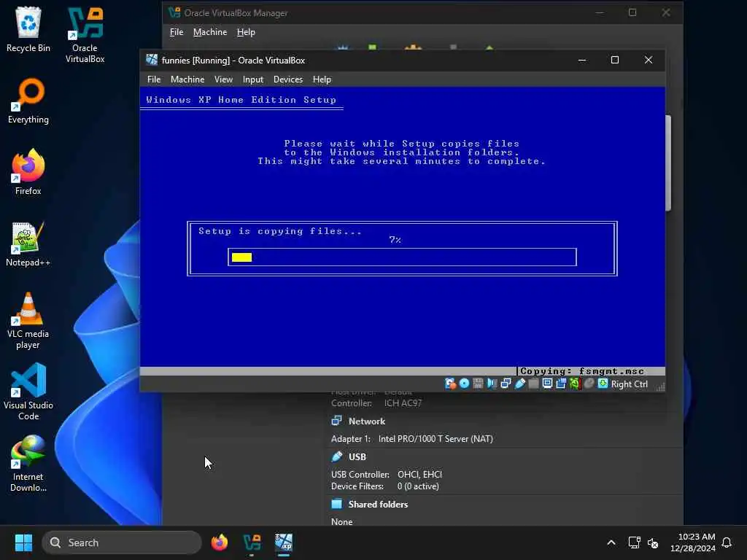Switch to VirtualBox Manager via taskbar icon
The image size is (747, 560).
click(252, 542)
